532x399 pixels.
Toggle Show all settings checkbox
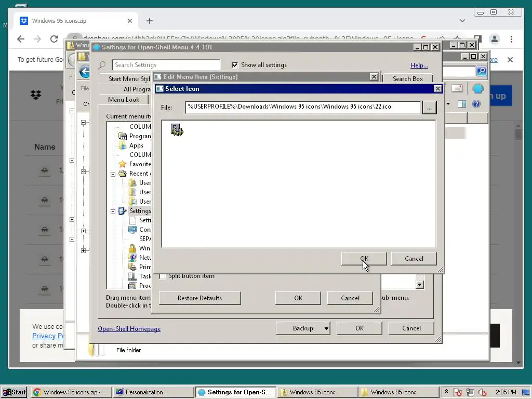click(235, 65)
